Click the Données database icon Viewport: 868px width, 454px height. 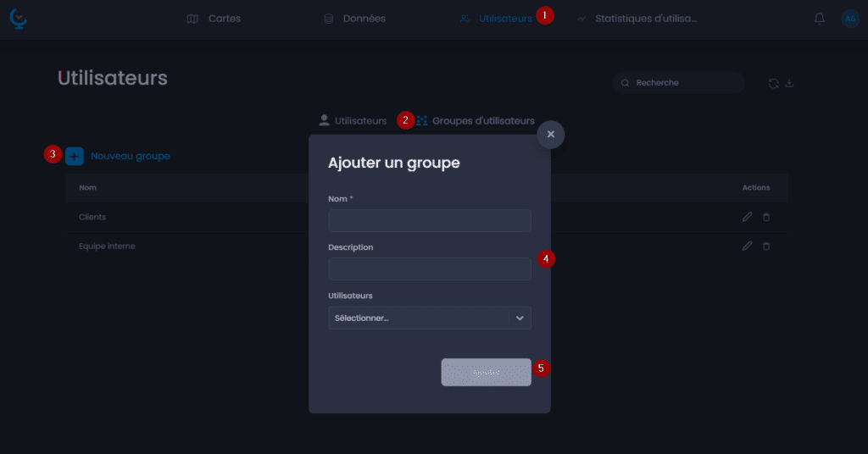pyautogui.click(x=328, y=19)
